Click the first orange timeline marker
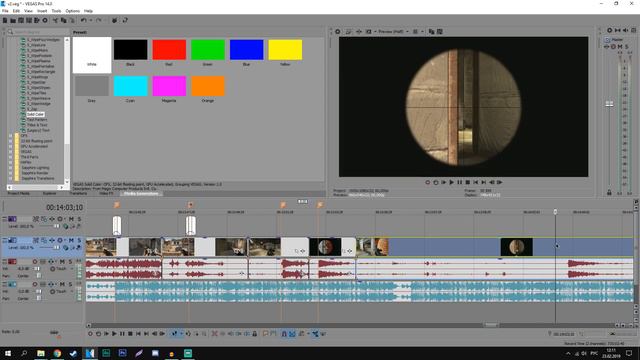The height and width of the screenshot is (360, 640). point(117,204)
